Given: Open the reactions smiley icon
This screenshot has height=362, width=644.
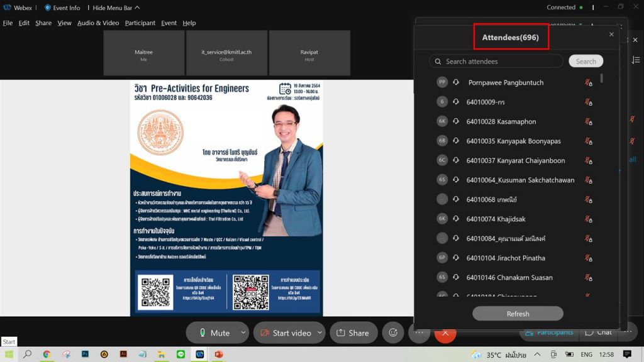Looking at the screenshot, I should [393, 332].
